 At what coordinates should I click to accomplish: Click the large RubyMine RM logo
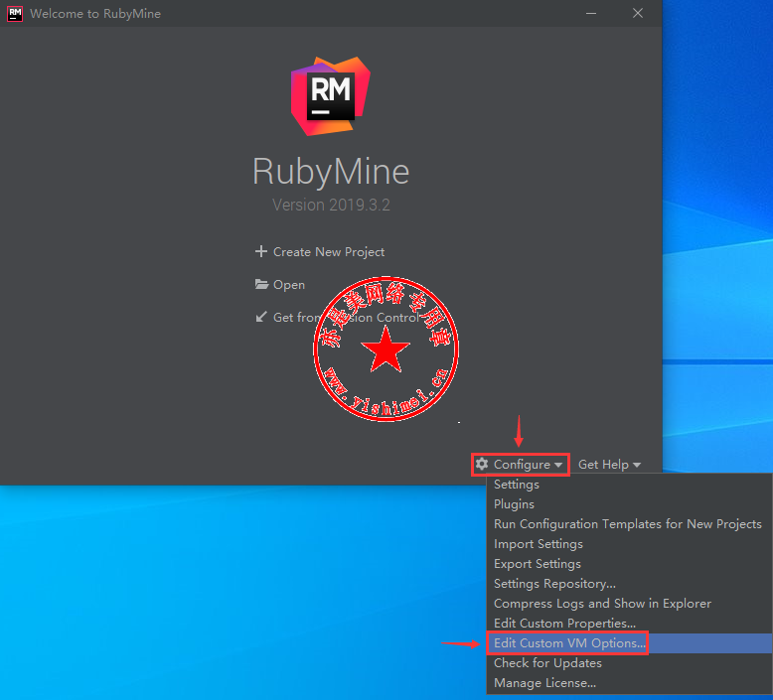click(330, 96)
